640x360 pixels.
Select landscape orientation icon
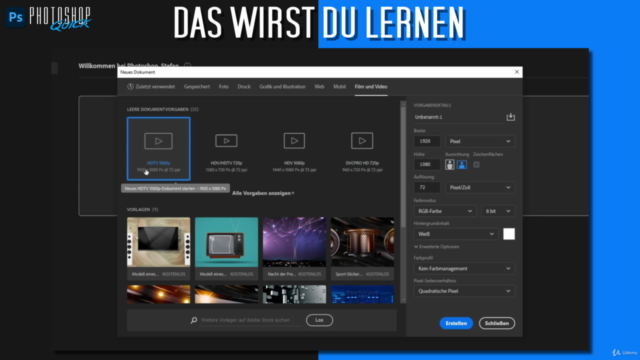click(x=462, y=164)
